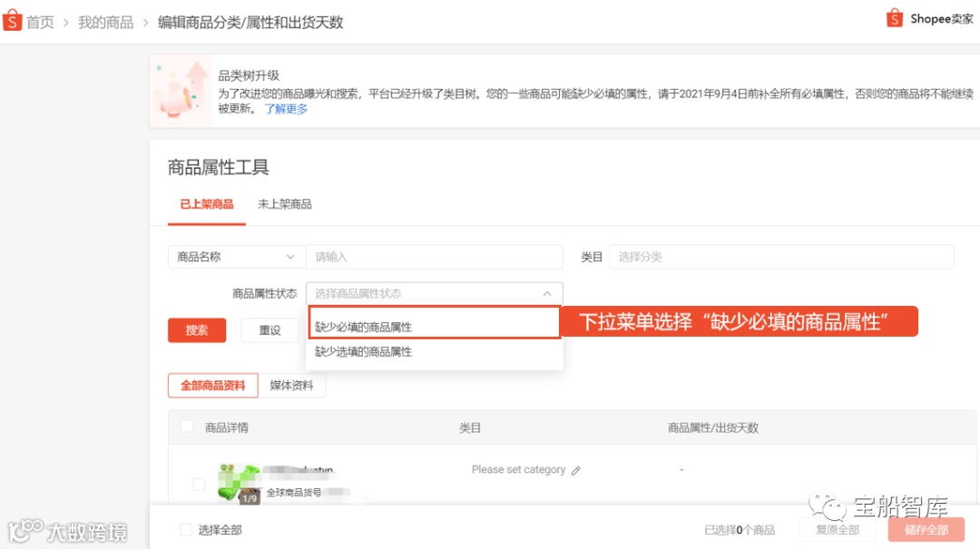Go to 首页 breadcrumb
Screen dimensions: 980x550
41,23
